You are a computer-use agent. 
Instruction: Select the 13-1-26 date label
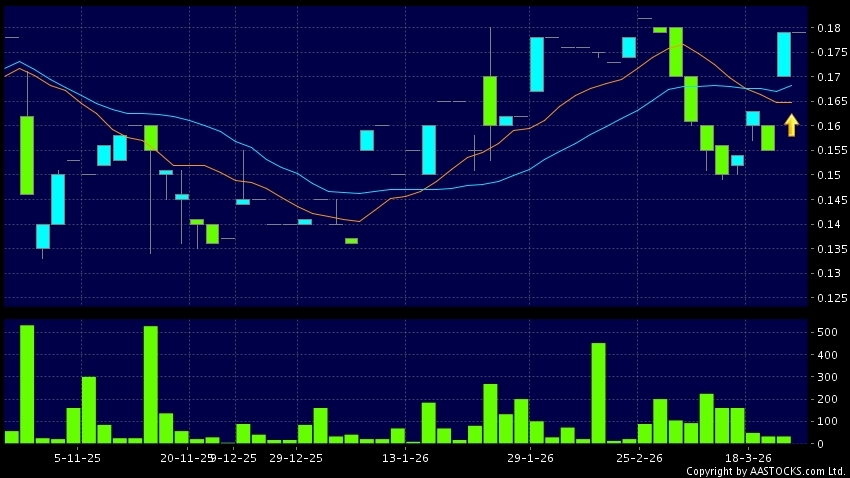coord(405,457)
